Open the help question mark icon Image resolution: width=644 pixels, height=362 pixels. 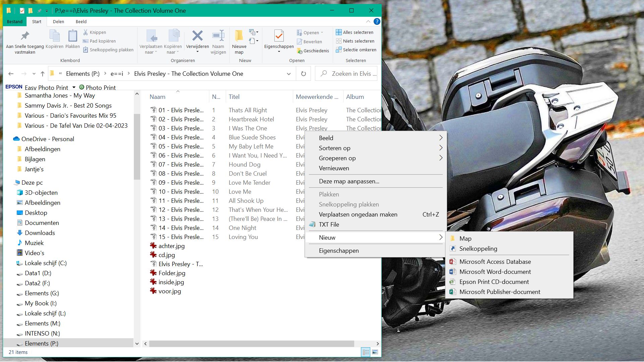pos(377,21)
